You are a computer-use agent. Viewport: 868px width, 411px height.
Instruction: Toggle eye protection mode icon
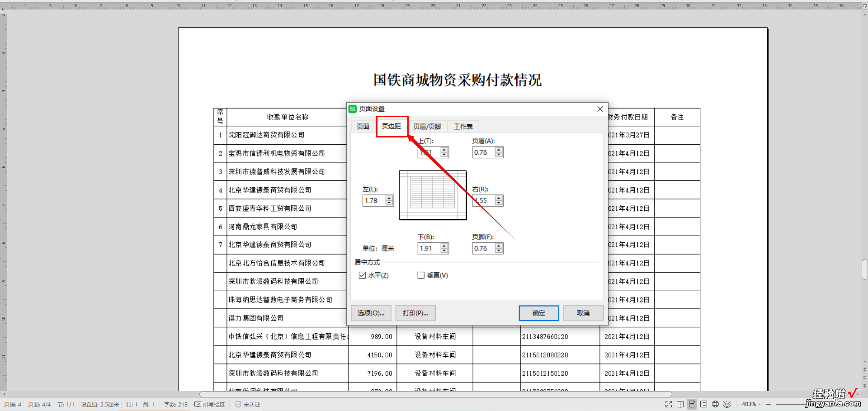727,404
